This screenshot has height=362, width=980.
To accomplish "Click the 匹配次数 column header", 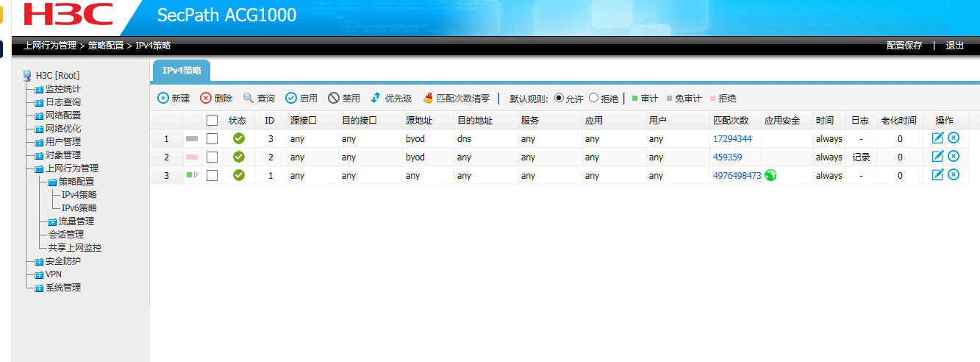I will pyautogui.click(x=731, y=120).
